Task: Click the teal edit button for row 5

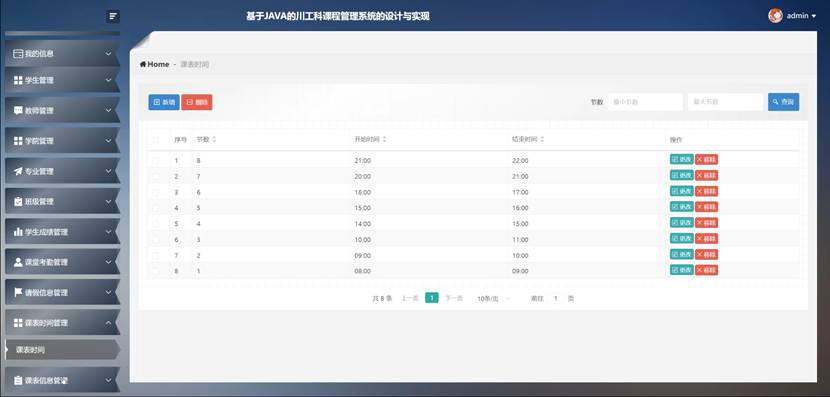Action: [682, 223]
